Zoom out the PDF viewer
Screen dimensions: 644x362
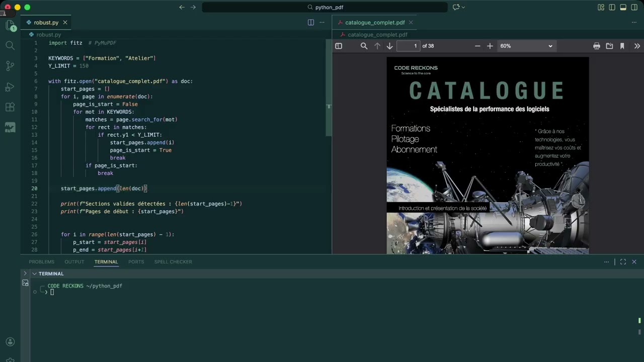coord(477,46)
